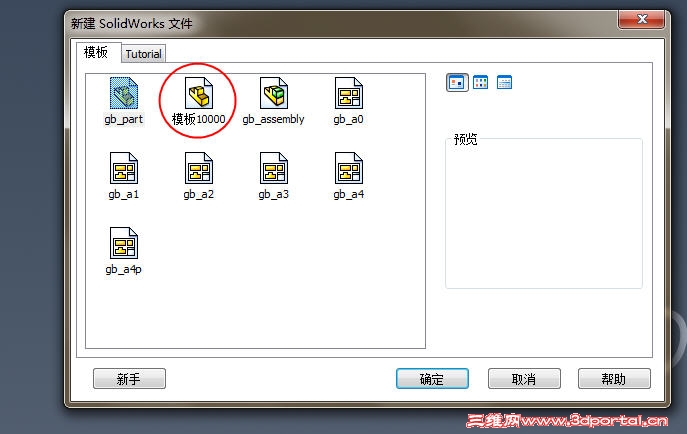The image size is (687, 434).
Task: Select the 模板10000 part template
Action: (198, 93)
